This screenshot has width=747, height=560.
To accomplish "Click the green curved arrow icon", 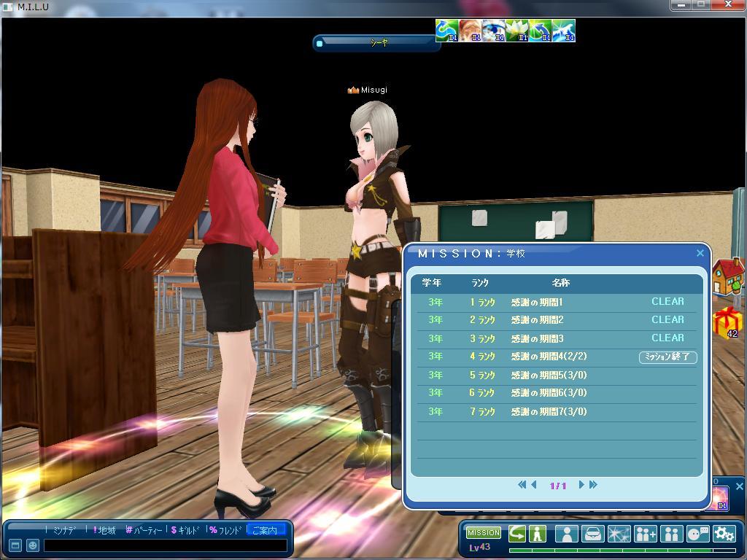I will tap(517, 534).
